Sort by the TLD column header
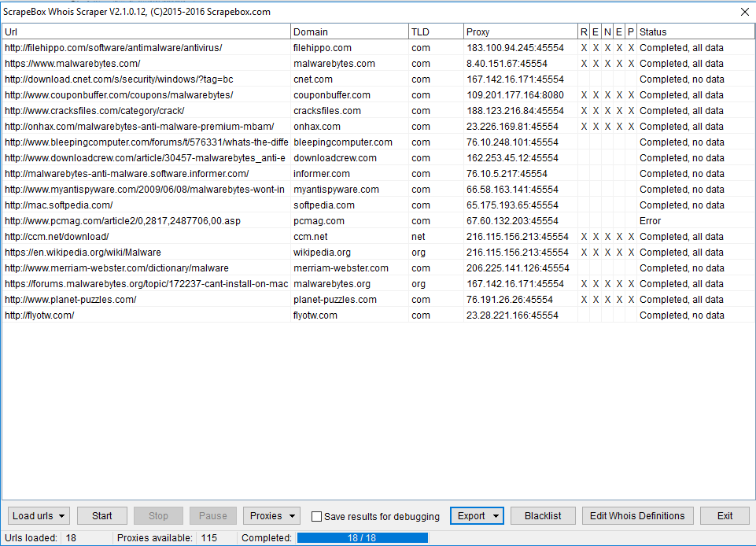Screen dimensions: 756x546 point(436,31)
